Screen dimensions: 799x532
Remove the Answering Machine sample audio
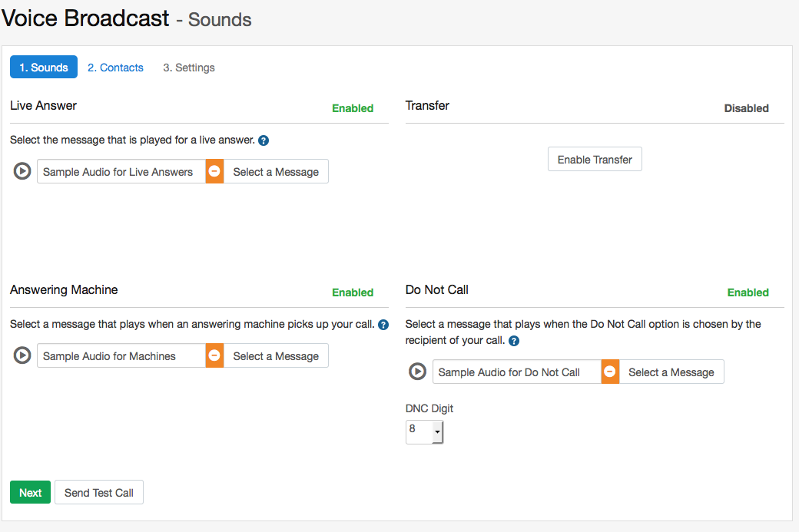click(214, 355)
